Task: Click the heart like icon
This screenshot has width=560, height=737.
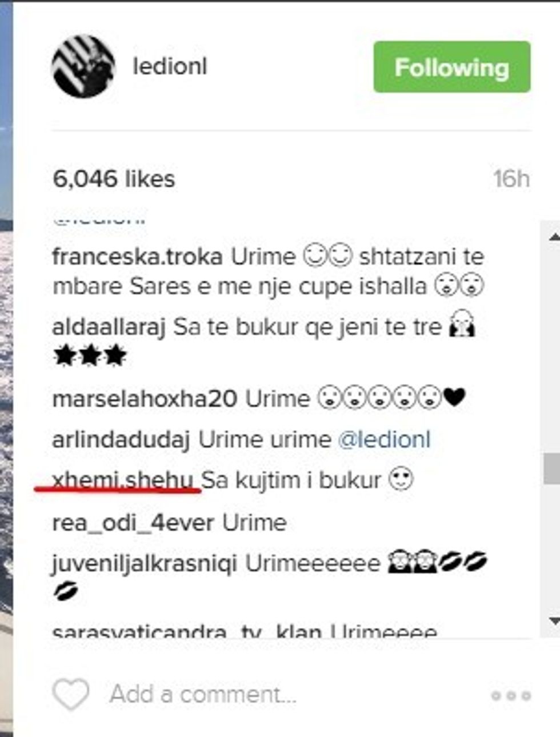Action: click(x=71, y=695)
